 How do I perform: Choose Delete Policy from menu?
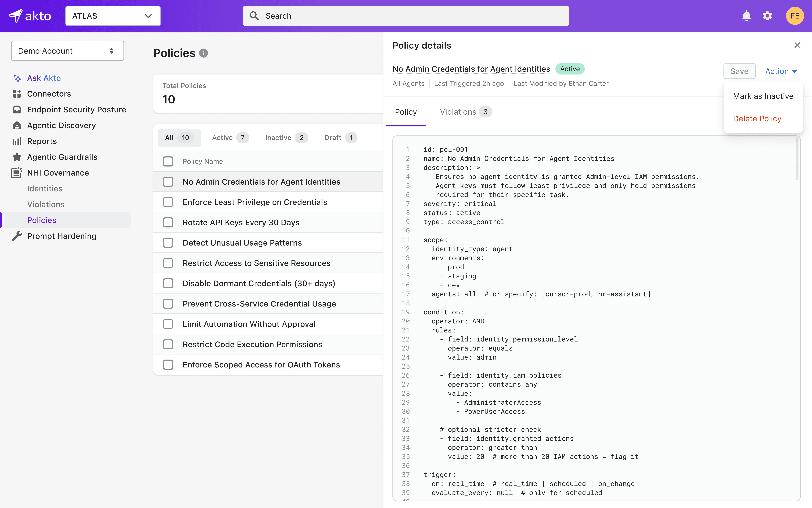[757, 119]
